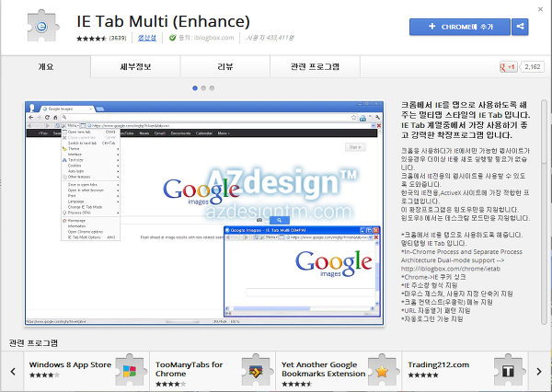Close the extension details dialog
Viewport: 552px width, 392px height.
540,9
